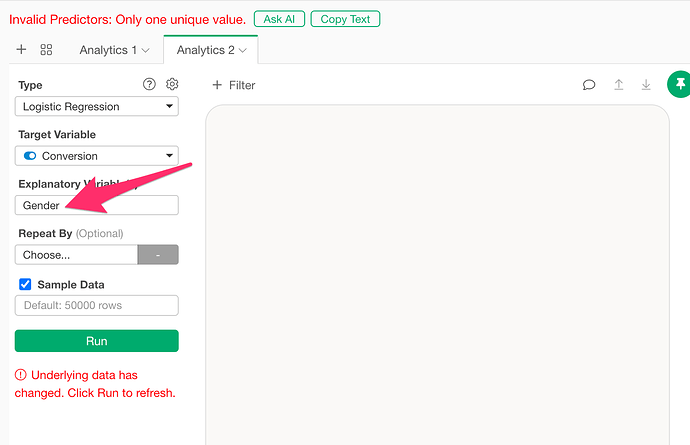
Task: Click the Ask AI button
Action: (x=279, y=19)
